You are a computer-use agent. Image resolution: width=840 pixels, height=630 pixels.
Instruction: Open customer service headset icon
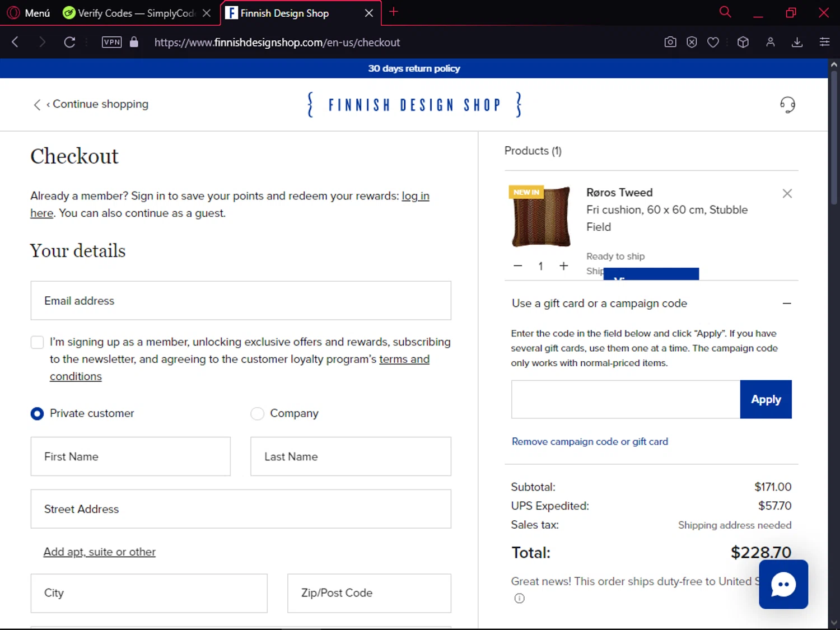pos(787,105)
